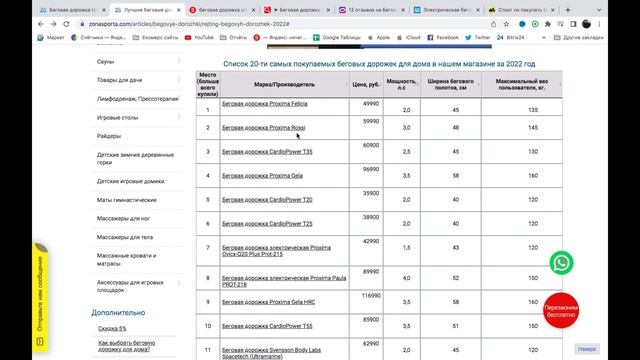The height and width of the screenshot is (360, 640).
Task: Open the YouTube bookmark
Action: (199, 38)
